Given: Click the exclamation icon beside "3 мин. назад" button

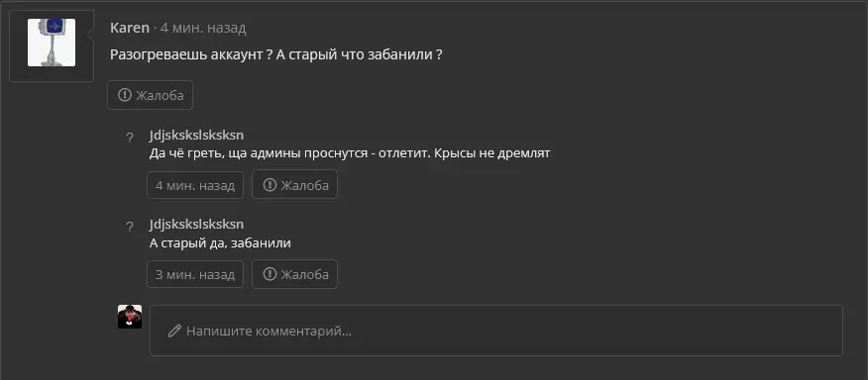Looking at the screenshot, I should tap(270, 274).
